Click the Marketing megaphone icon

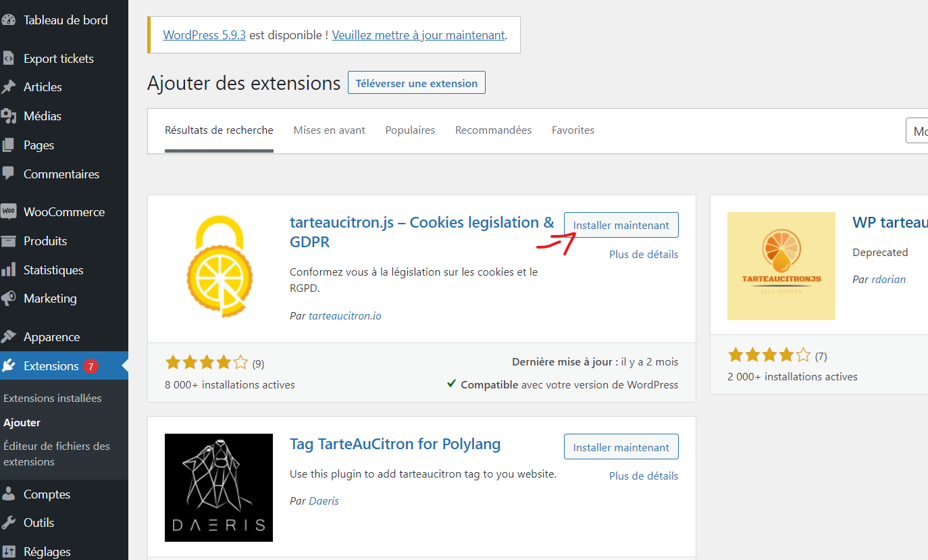tap(8, 299)
